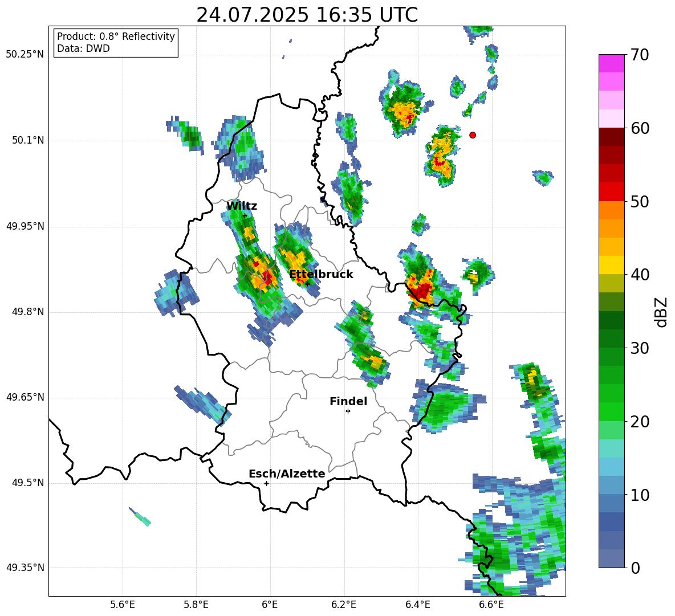The width and height of the screenshot is (675, 616).
Task: Click the 49.95°N latitude label
Action: point(25,226)
